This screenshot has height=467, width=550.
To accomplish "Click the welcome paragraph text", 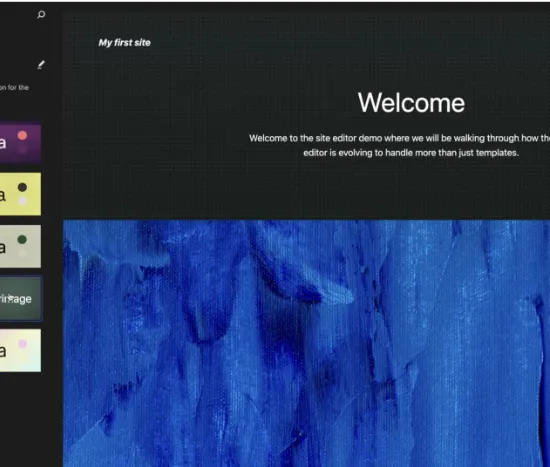I will pos(400,145).
